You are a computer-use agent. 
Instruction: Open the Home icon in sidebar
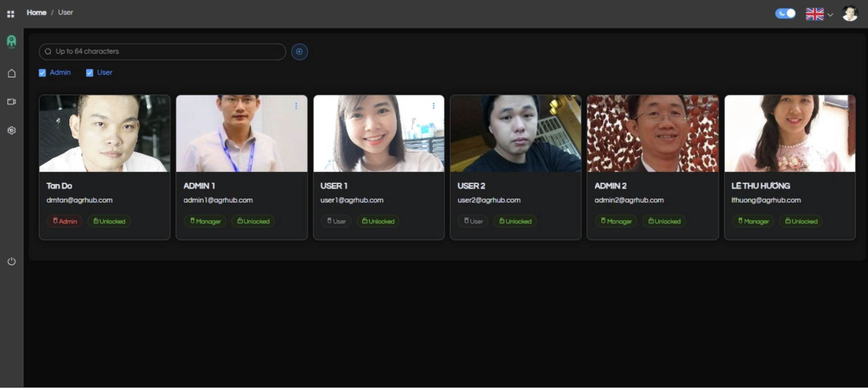(12, 73)
